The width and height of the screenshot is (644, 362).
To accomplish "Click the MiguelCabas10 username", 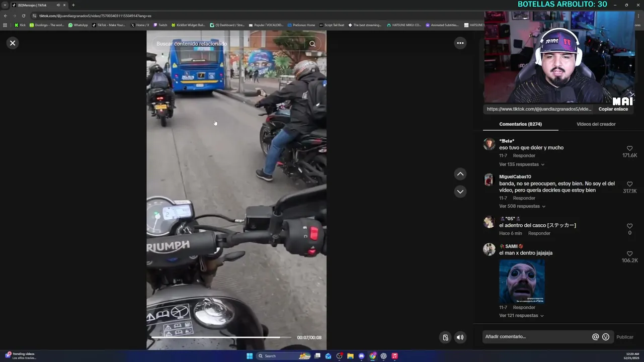I will (515, 177).
